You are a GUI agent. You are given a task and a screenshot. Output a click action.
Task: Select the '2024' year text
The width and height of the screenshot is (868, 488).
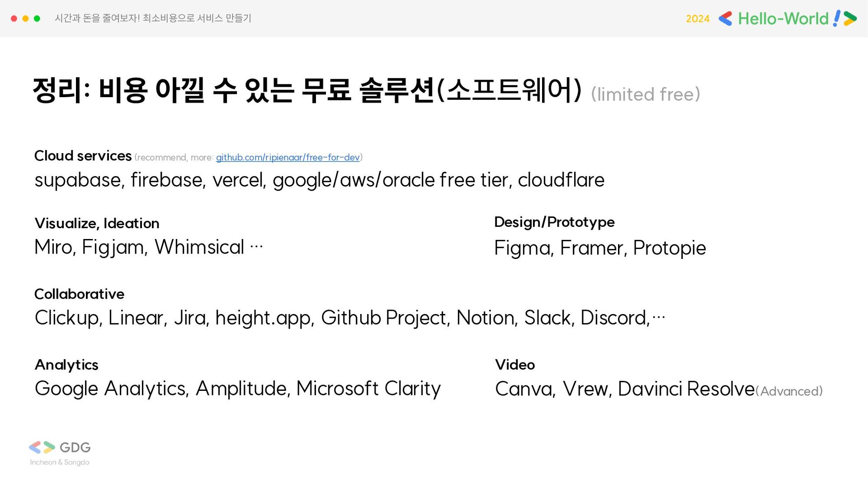pyautogui.click(x=698, y=19)
